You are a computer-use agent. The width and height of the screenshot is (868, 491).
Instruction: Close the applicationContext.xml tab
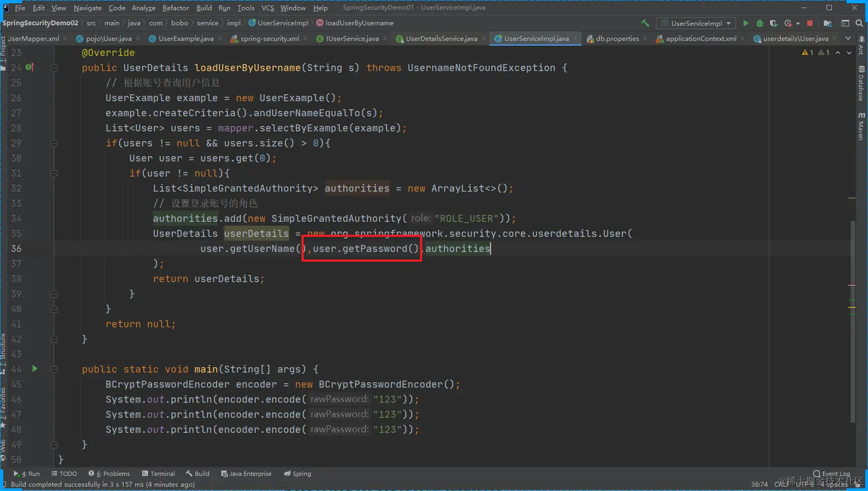point(743,38)
